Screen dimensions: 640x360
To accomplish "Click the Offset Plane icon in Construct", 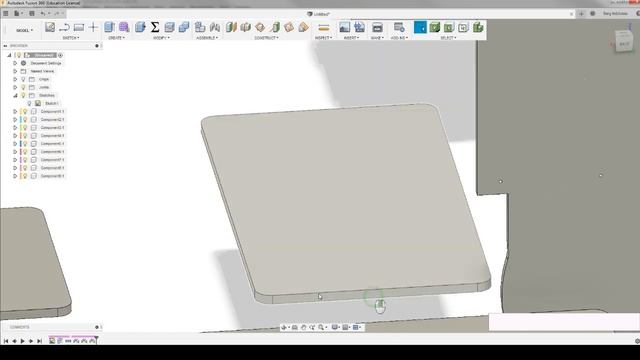I will (x=231, y=27).
